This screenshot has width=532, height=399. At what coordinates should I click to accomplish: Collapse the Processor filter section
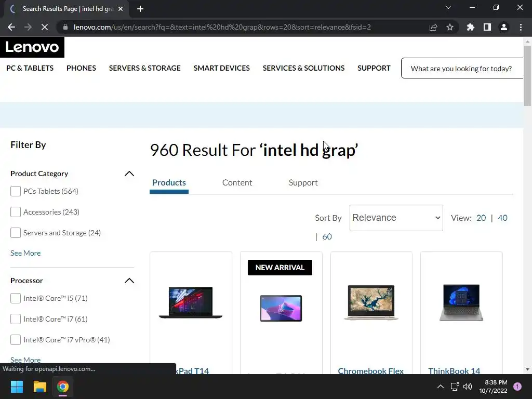[129, 281]
